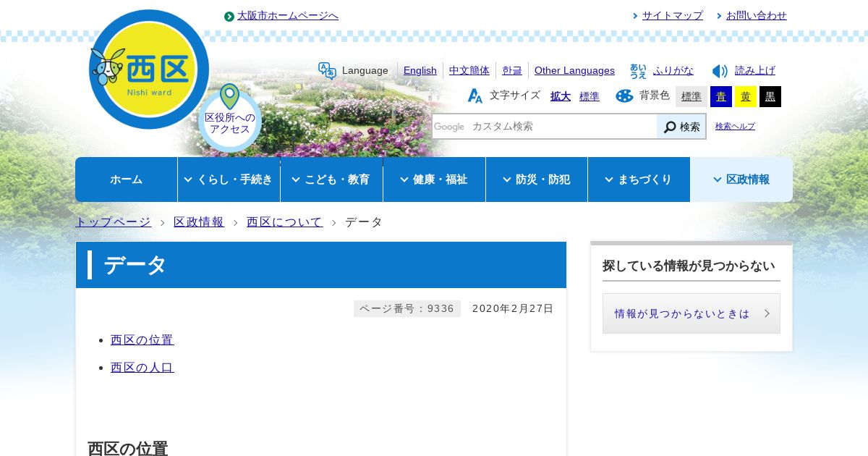Open 情報が見つからないときは button
The height and width of the screenshot is (456, 868).
tap(692, 313)
